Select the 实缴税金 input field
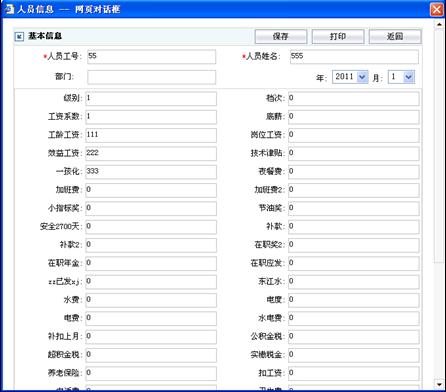The image size is (446, 392). pos(354,355)
